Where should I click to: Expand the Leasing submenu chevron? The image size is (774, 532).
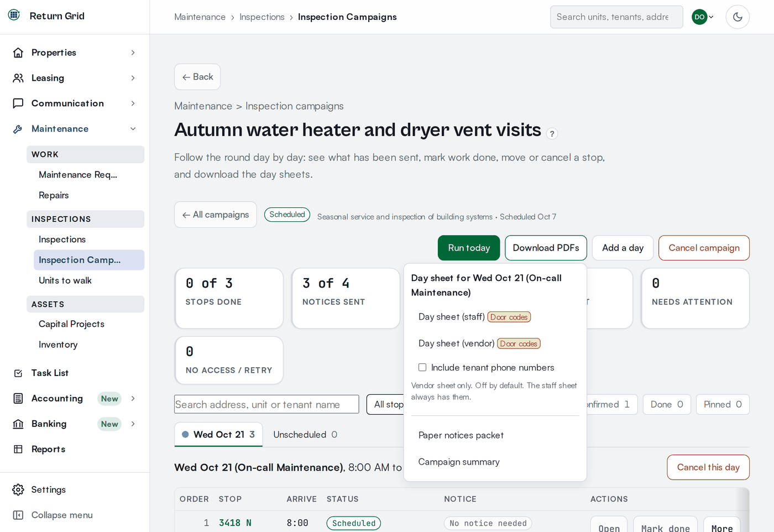click(133, 78)
